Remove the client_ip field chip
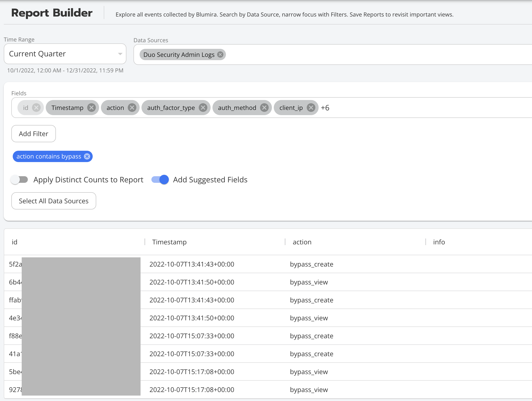Image resolution: width=532 pixels, height=401 pixels. [311, 108]
